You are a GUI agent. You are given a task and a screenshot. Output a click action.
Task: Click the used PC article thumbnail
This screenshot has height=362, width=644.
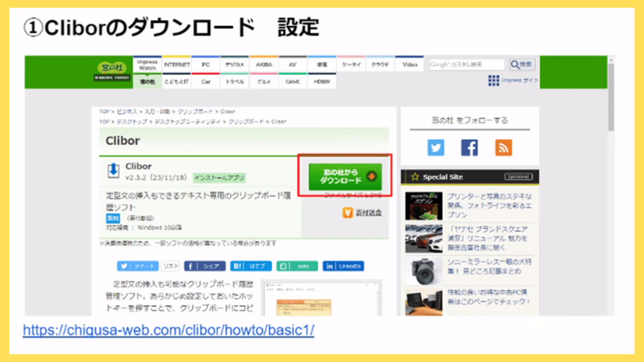tap(424, 302)
